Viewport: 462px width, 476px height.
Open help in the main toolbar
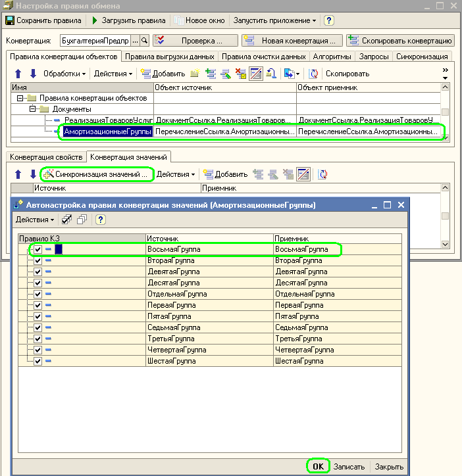coord(329,20)
